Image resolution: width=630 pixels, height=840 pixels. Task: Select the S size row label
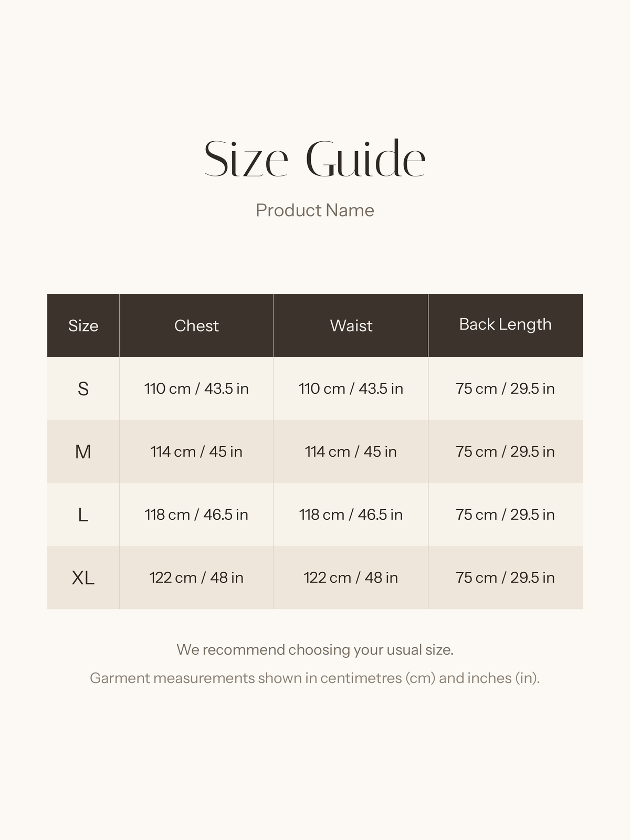pos(83,388)
